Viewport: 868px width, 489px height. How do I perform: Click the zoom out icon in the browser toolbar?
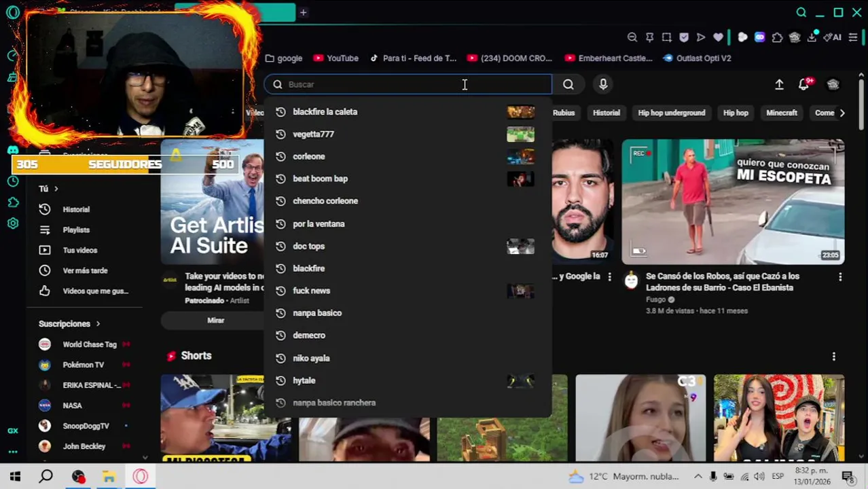(632, 37)
